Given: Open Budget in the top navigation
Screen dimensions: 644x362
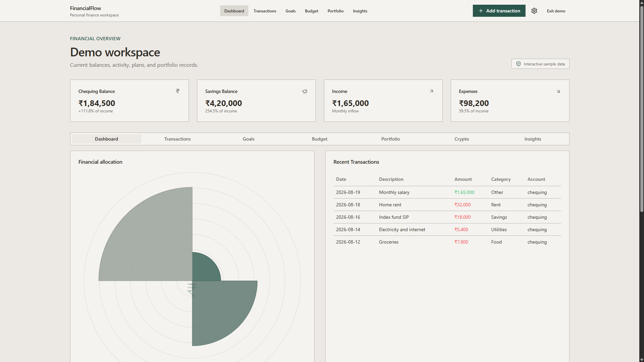Looking at the screenshot, I should click(311, 11).
